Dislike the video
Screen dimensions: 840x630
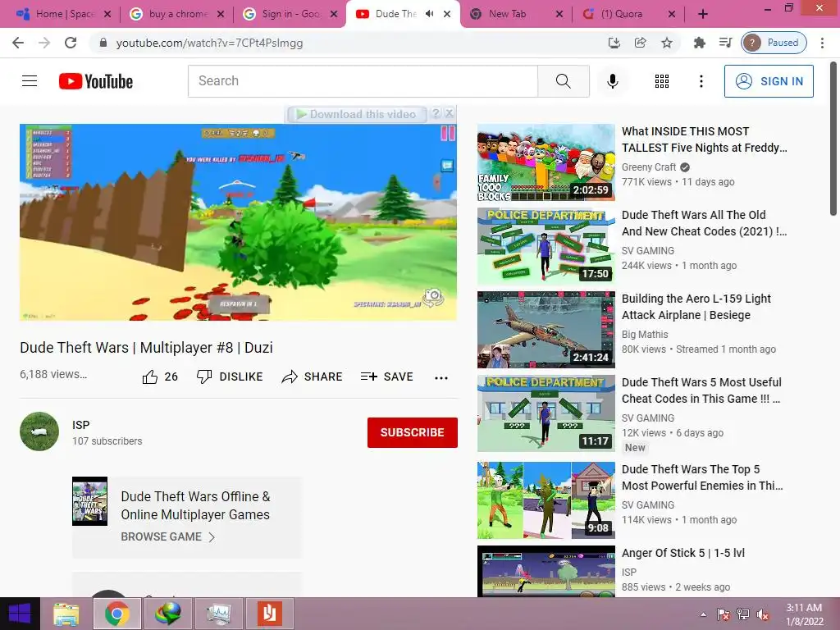click(x=230, y=377)
